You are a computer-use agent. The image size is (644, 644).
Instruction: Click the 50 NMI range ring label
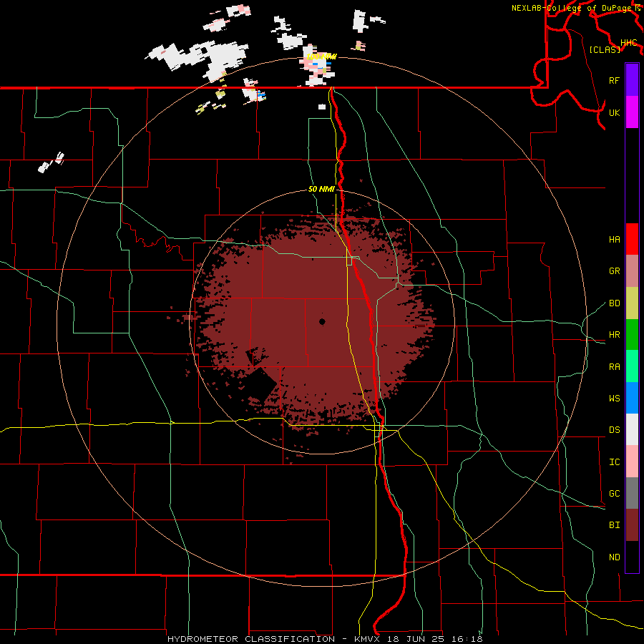click(x=321, y=190)
